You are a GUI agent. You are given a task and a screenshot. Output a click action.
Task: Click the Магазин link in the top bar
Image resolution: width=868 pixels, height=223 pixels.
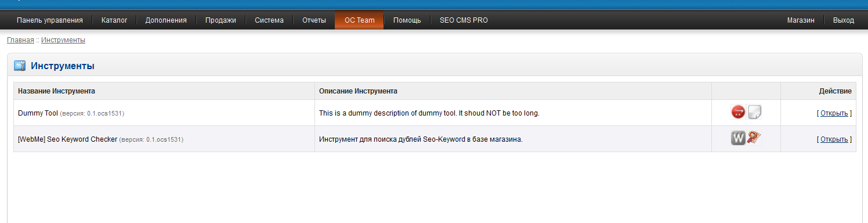coord(801,20)
